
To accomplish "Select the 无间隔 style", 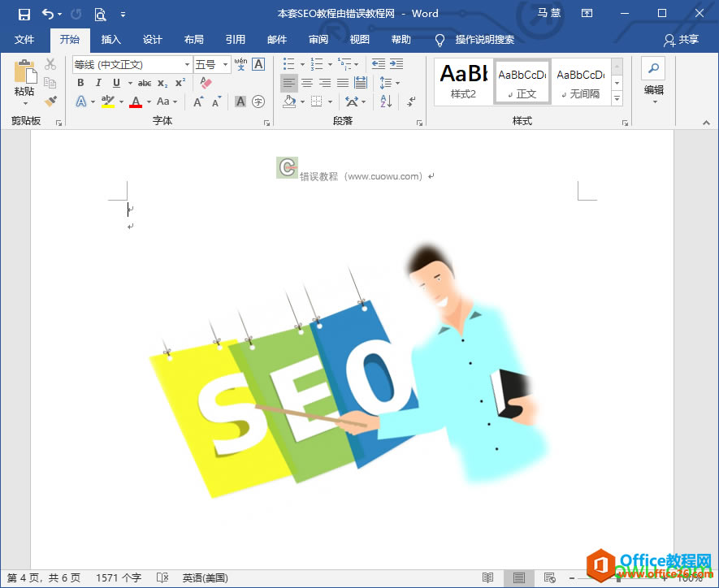I will pyautogui.click(x=581, y=83).
